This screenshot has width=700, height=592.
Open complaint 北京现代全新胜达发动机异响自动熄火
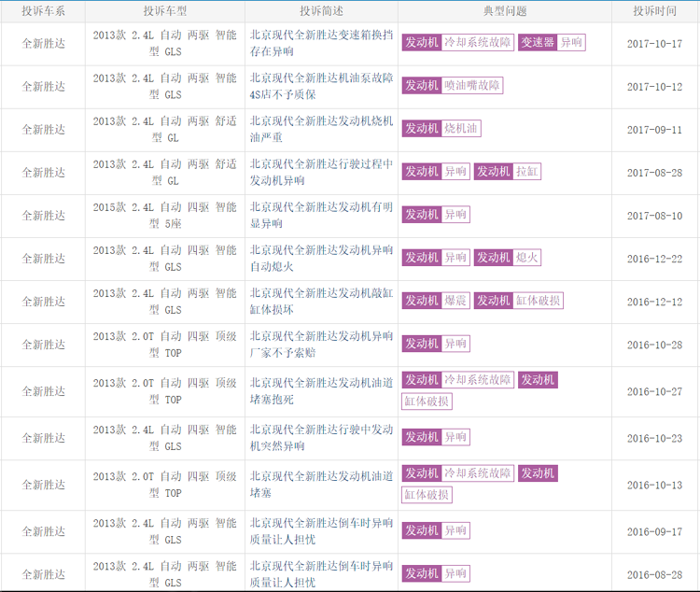coord(321,259)
